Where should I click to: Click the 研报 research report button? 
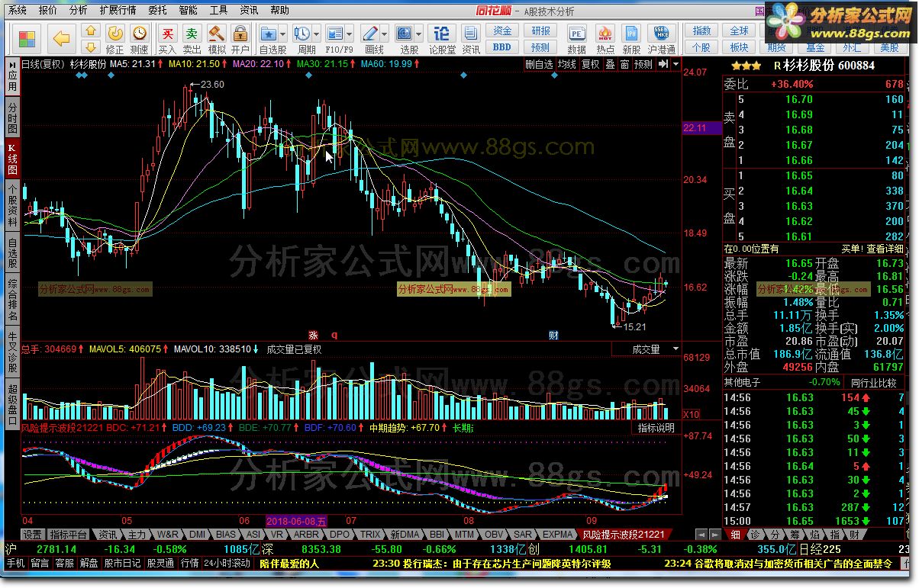click(x=540, y=31)
